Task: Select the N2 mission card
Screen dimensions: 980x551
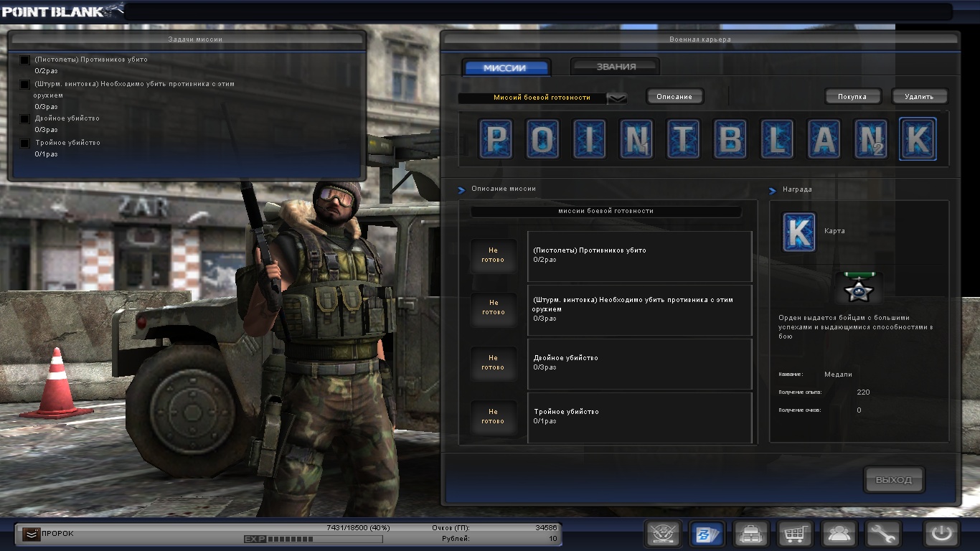Action: click(x=870, y=138)
